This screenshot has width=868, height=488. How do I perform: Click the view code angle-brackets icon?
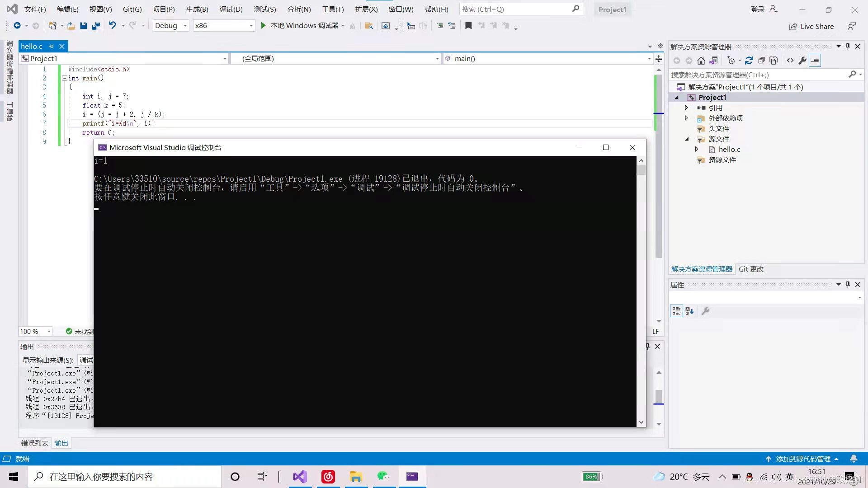click(x=790, y=61)
